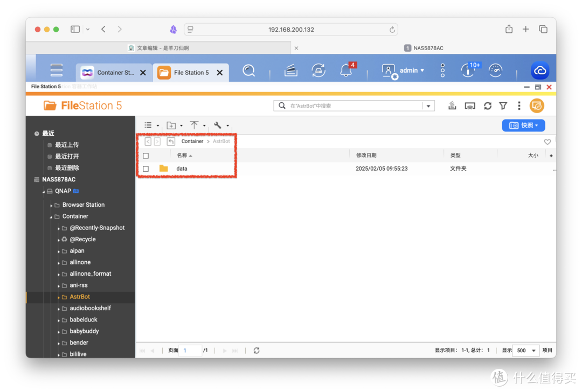This screenshot has height=392, width=582.
Task: Open the network media player icon in File Station
Action: [x=469, y=106]
